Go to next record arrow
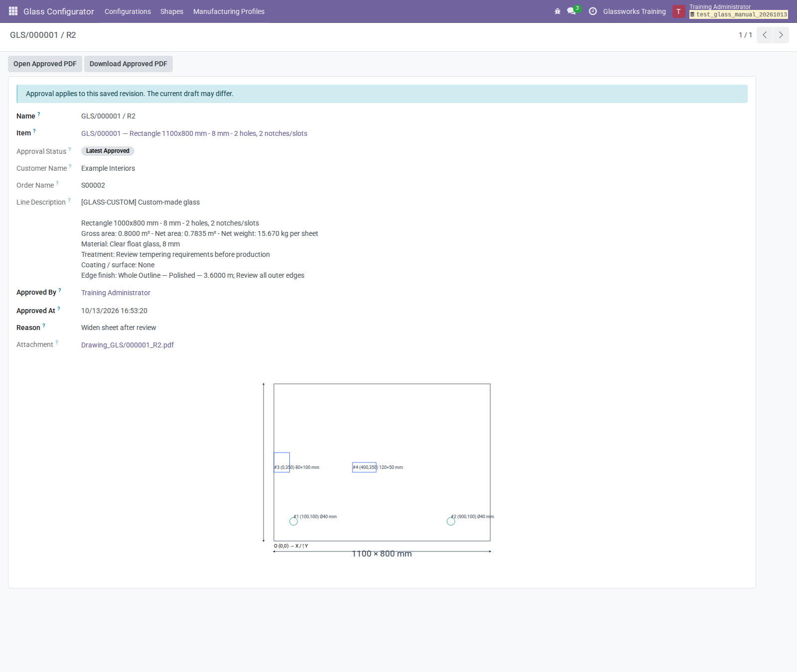Screen dimensions: 797x672 point(781,35)
